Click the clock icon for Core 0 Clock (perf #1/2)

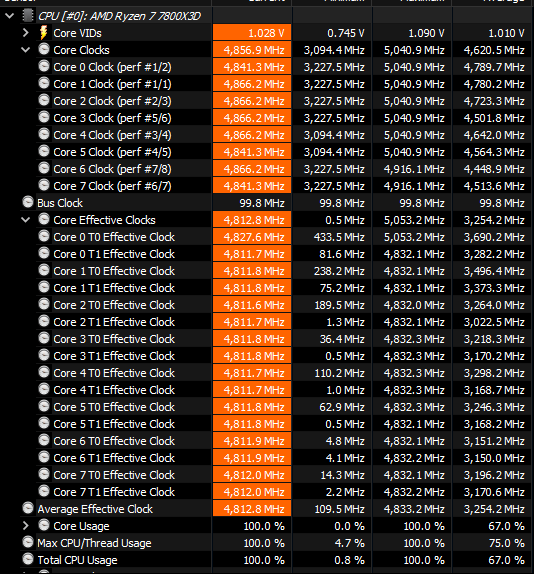44,66
